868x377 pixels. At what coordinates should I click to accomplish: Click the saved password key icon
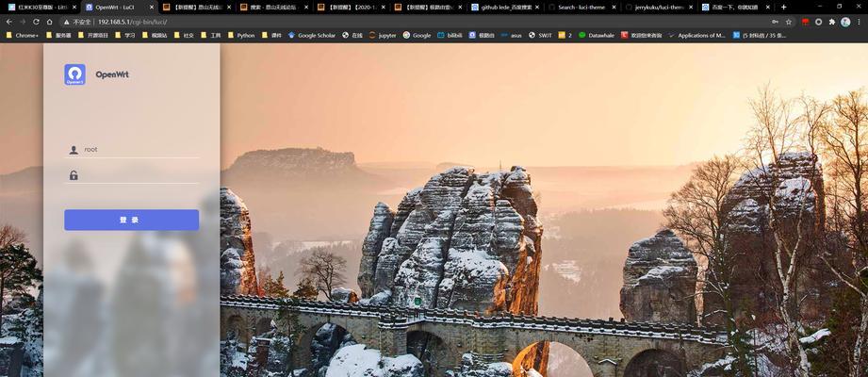[x=775, y=22]
